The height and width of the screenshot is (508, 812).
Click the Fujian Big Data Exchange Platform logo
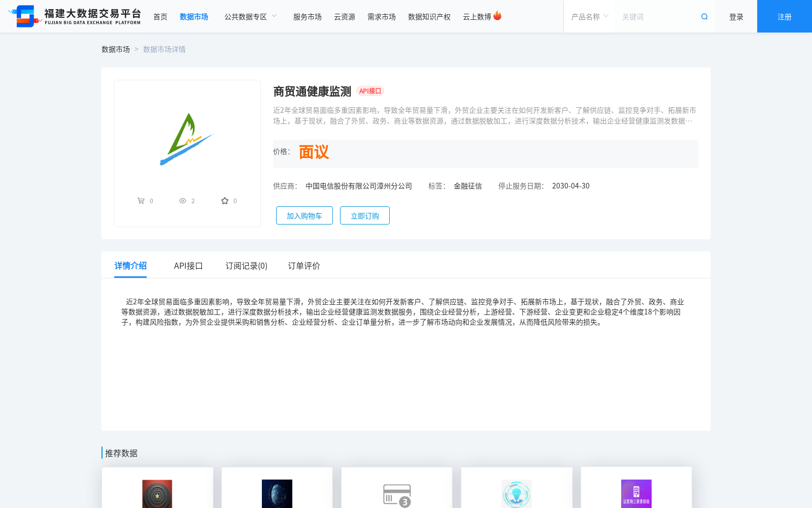(75, 16)
